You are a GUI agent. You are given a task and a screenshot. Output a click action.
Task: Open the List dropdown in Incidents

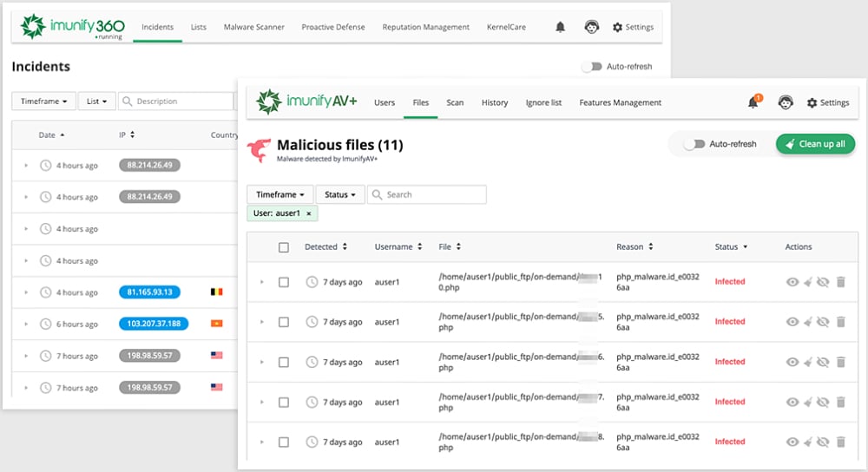click(x=96, y=102)
